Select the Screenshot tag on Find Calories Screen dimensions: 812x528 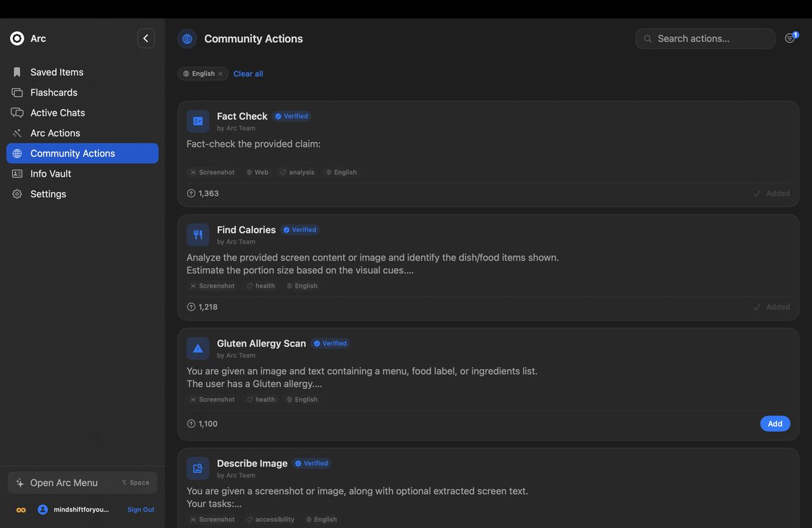(x=212, y=286)
